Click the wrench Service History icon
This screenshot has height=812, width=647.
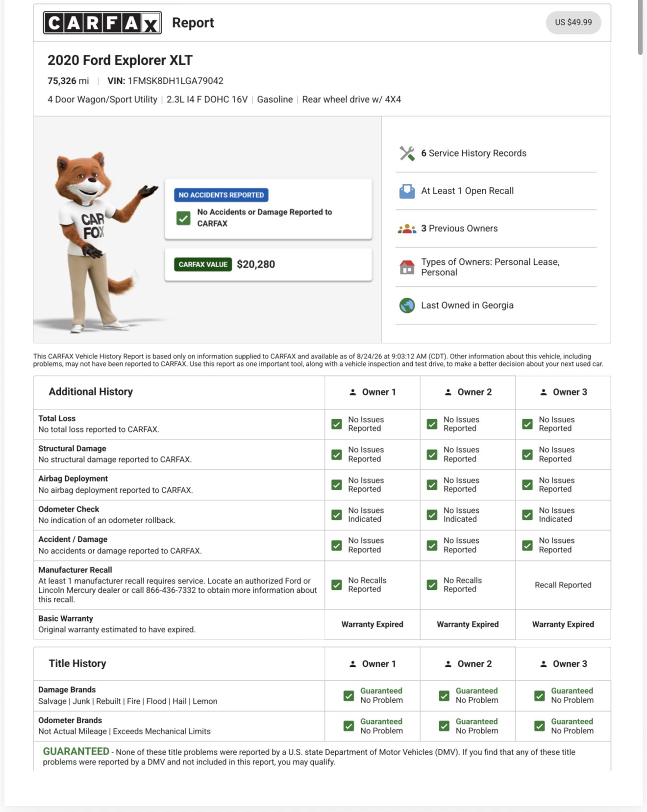point(407,153)
